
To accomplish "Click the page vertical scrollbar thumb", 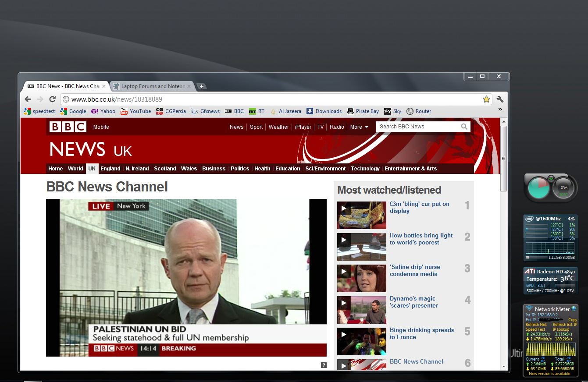I will 503,159.
